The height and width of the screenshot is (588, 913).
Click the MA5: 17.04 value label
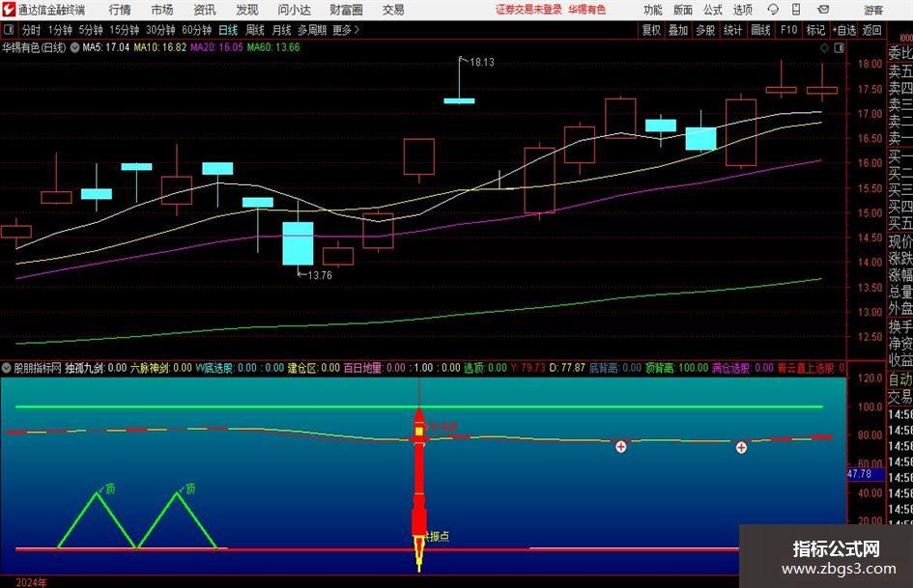tap(106, 47)
